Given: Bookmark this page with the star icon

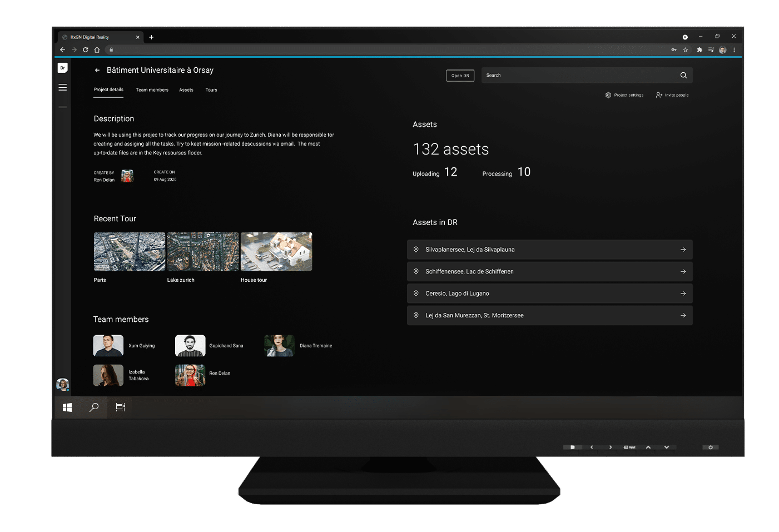Looking at the screenshot, I should 686,50.
